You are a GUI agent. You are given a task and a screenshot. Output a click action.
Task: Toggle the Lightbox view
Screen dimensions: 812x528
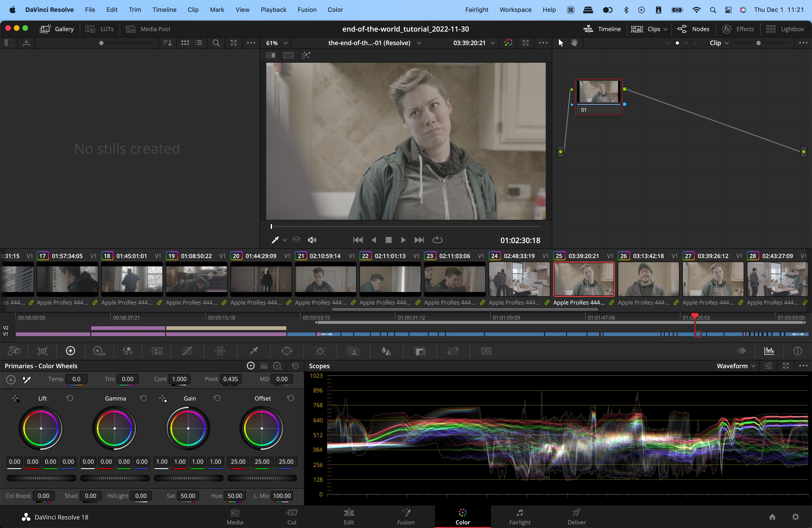click(x=785, y=29)
